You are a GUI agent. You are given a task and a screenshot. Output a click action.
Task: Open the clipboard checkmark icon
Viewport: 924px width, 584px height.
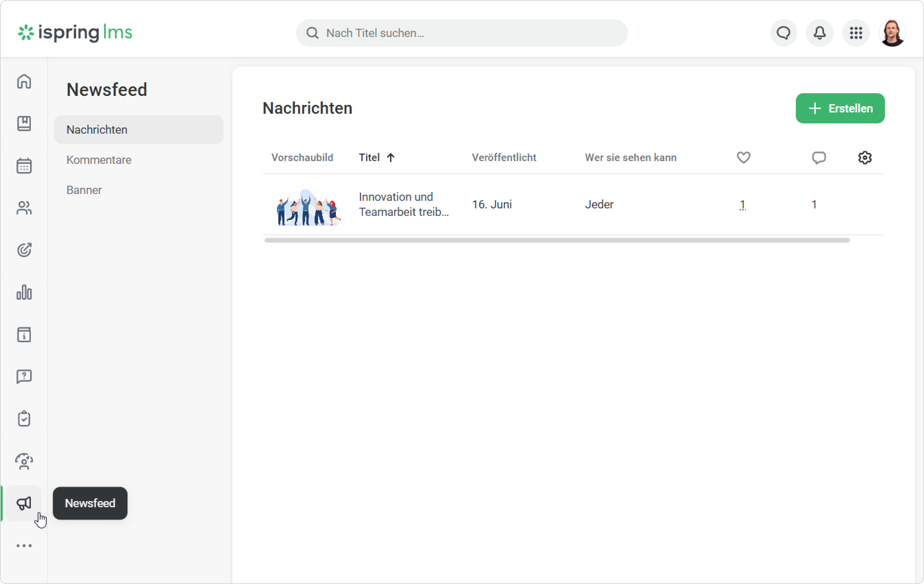tap(24, 419)
